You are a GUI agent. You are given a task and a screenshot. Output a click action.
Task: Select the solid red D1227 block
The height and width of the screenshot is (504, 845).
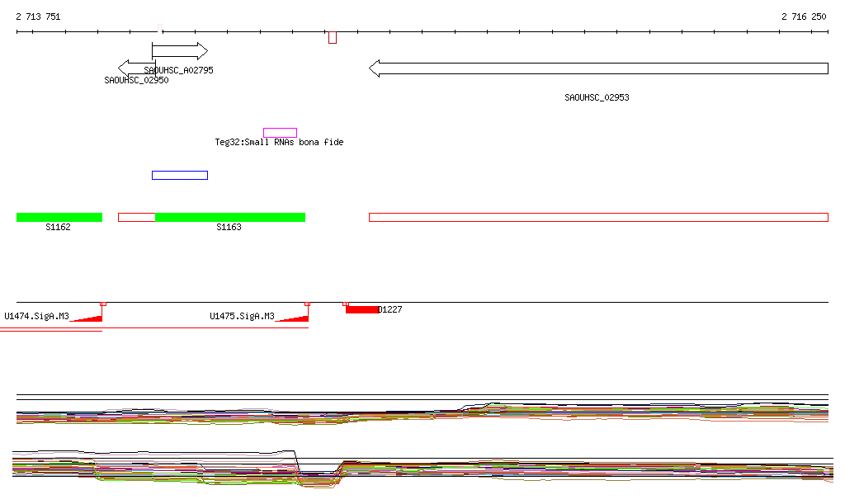[x=361, y=309]
